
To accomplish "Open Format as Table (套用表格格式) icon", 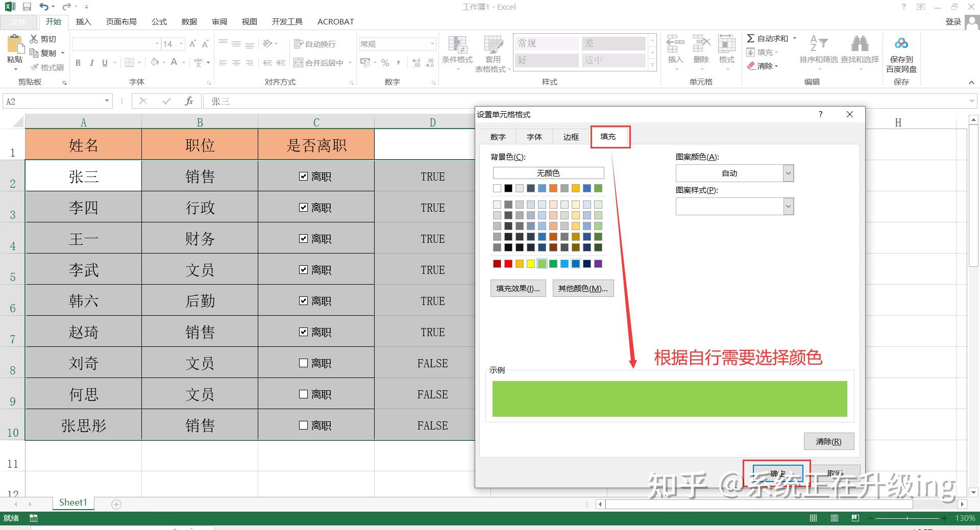I will tap(493, 45).
